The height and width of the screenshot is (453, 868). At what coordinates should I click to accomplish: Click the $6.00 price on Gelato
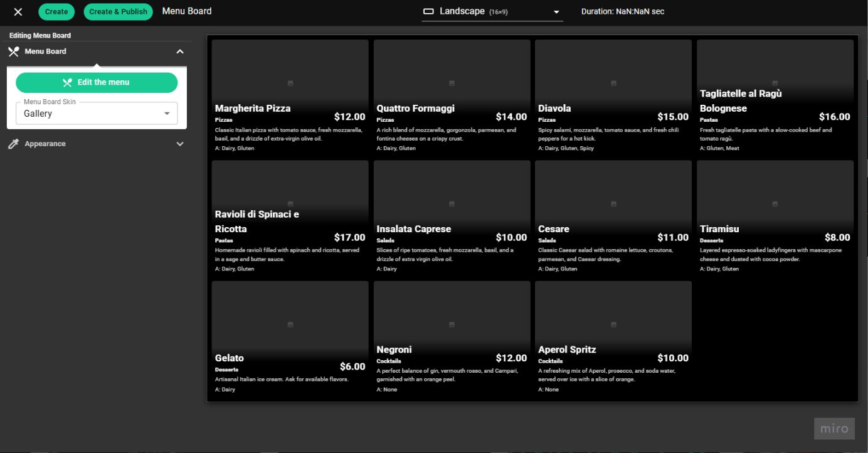[x=352, y=366]
